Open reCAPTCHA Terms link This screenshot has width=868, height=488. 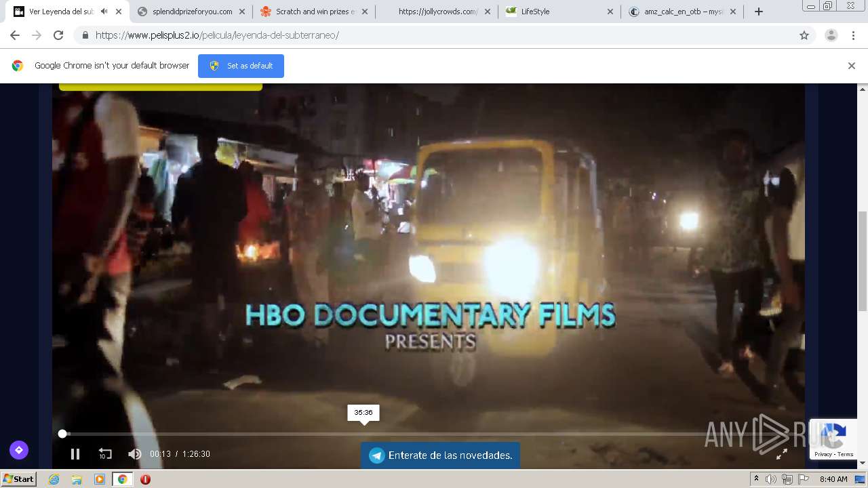point(845,454)
